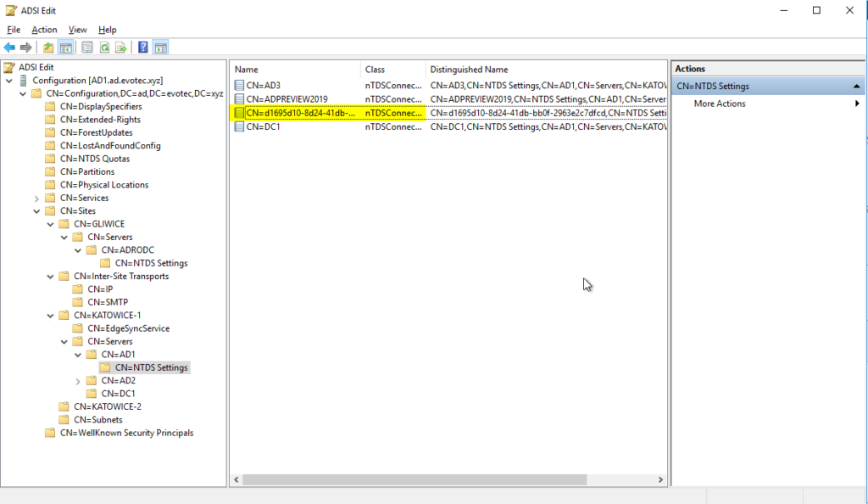The height and width of the screenshot is (504, 868).
Task: Click the Back navigation arrow in toolbar
Action: click(9, 48)
